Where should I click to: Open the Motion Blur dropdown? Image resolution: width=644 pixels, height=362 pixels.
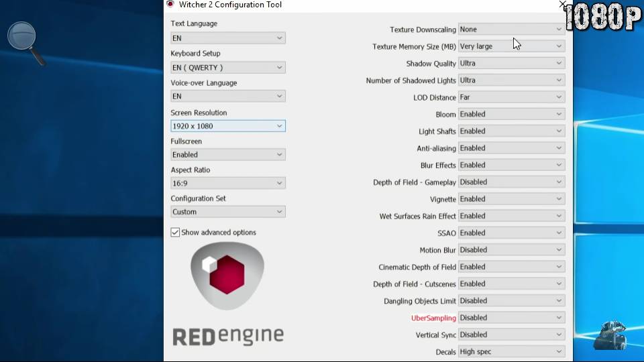[511, 250]
